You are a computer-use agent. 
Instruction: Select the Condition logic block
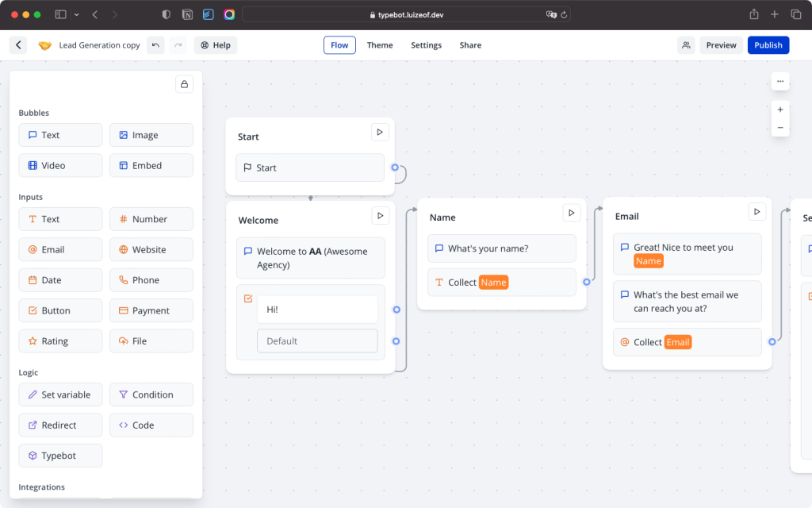[151, 394]
